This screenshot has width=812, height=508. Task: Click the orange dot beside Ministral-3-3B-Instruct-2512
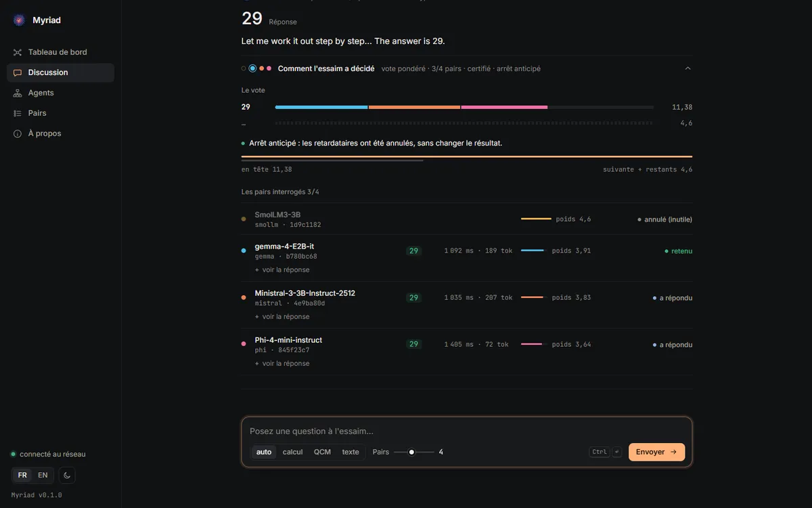pyautogui.click(x=244, y=297)
